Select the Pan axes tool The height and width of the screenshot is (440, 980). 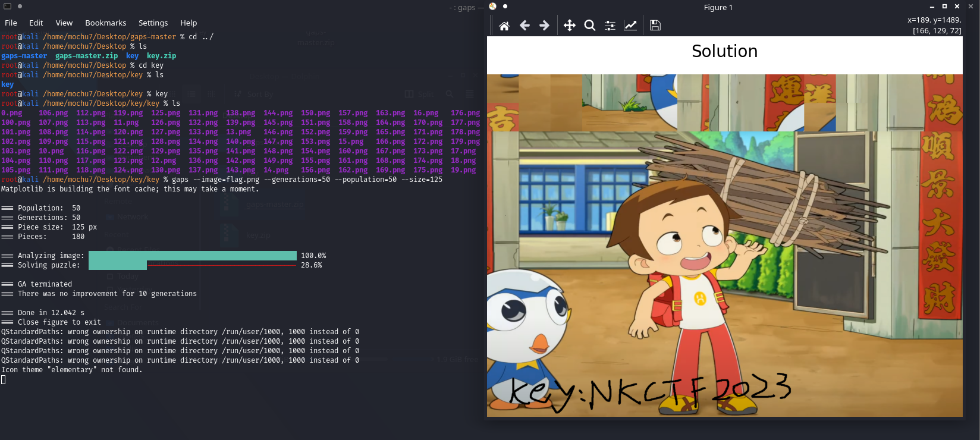coord(570,26)
